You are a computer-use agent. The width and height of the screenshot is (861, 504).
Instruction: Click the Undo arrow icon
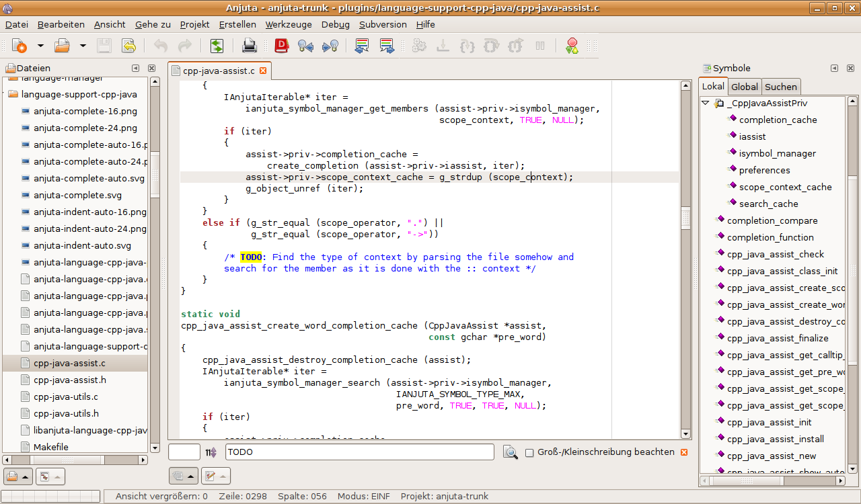point(160,46)
